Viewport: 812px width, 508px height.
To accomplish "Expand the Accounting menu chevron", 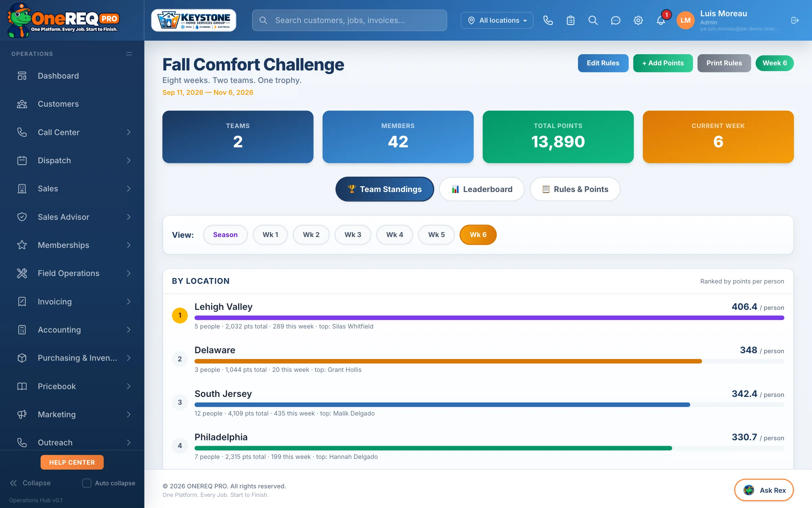I will 129,330.
